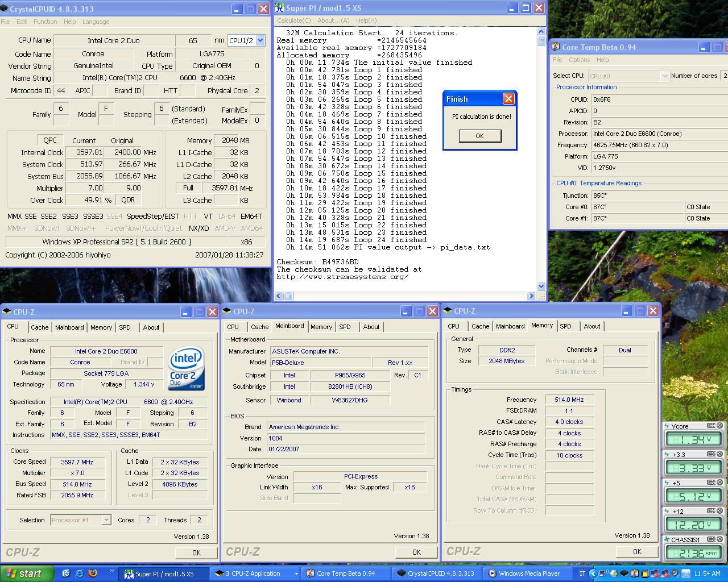Click OK in the Finish dialog

click(479, 136)
